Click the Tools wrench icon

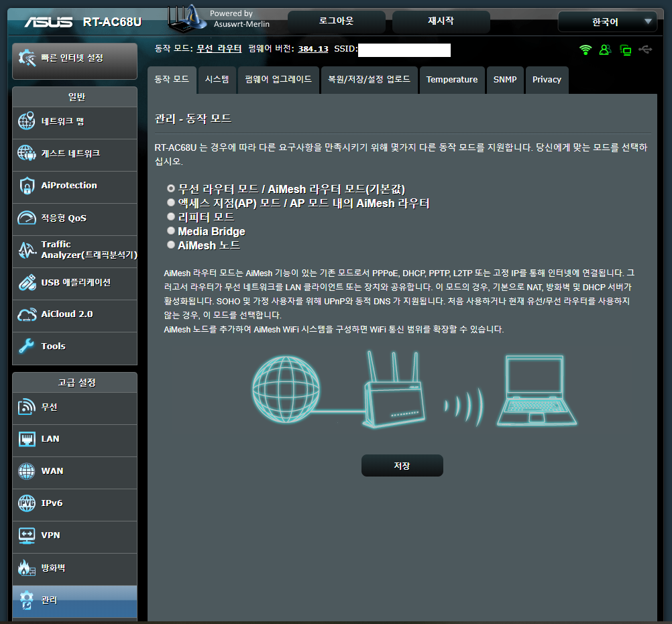27,346
